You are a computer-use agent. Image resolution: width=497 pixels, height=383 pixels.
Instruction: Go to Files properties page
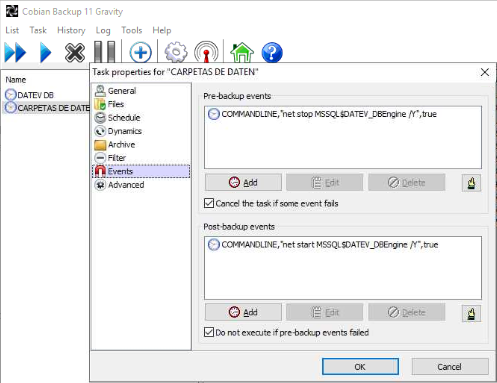[109, 104]
